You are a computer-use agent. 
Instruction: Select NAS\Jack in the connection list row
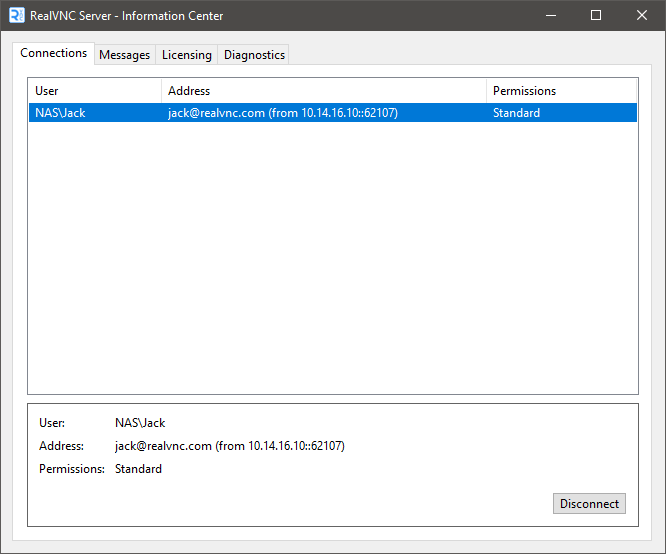point(60,113)
